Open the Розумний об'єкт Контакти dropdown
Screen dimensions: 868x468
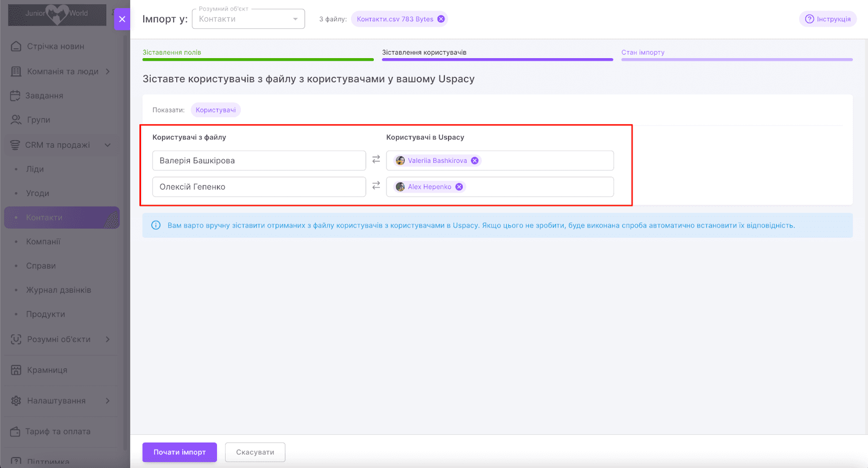coord(248,19)
